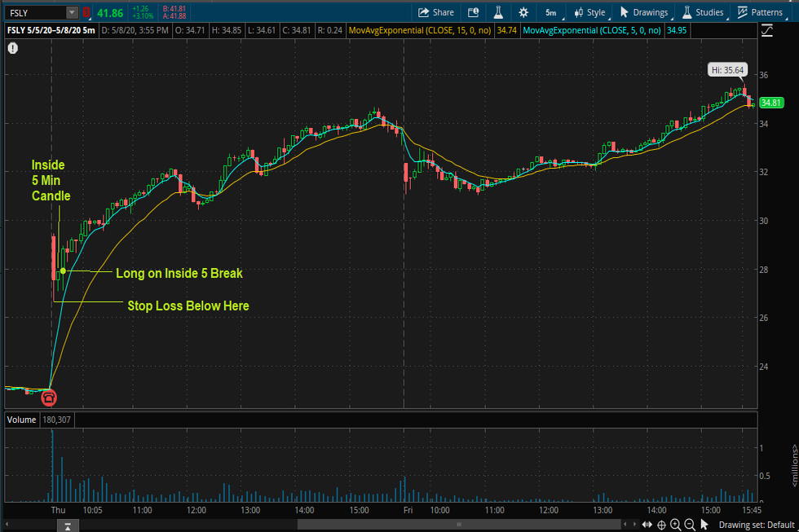799x532 pixels.
Task: Open chart settings gear icon
Action: (523, 12)
